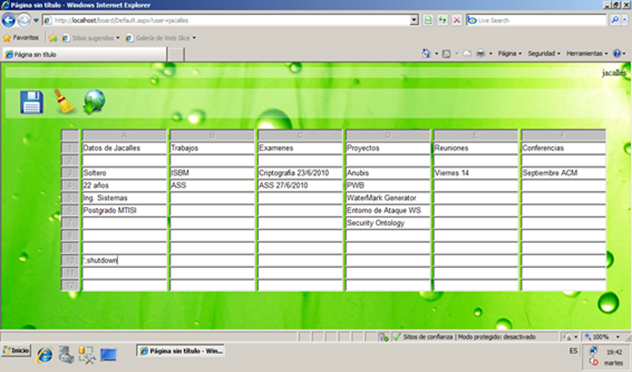Select the Página sin título tab
The width and height of the screenshot is (632, 372).
[85, 54]
